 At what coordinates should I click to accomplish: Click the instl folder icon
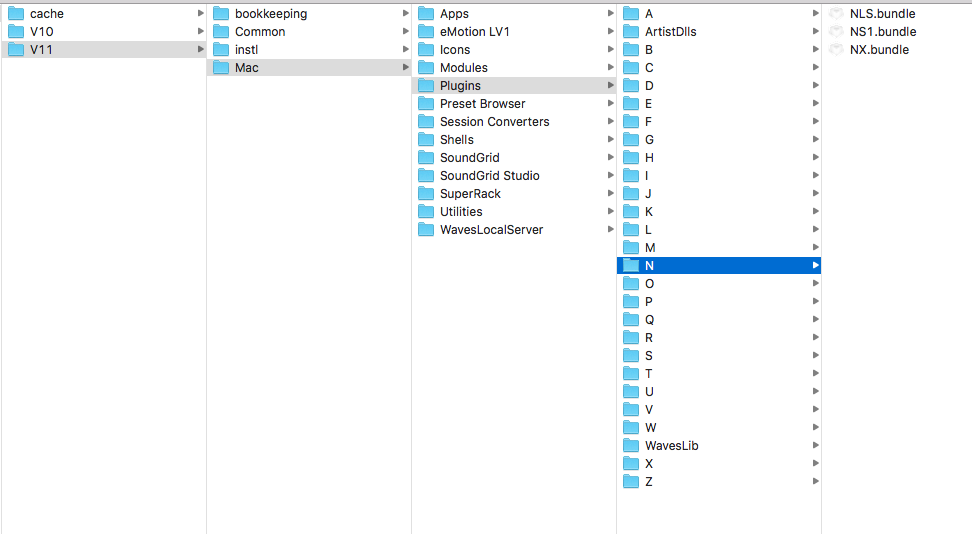tap(221, 50)
